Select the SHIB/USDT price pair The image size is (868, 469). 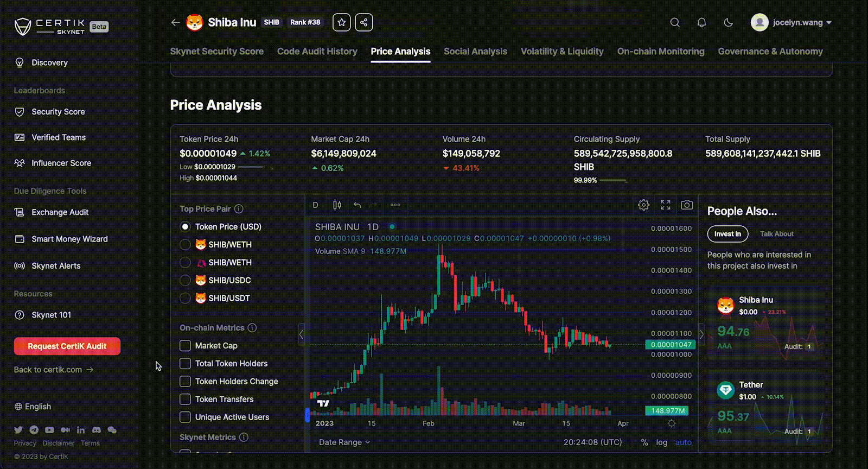[x=185, y=298]
